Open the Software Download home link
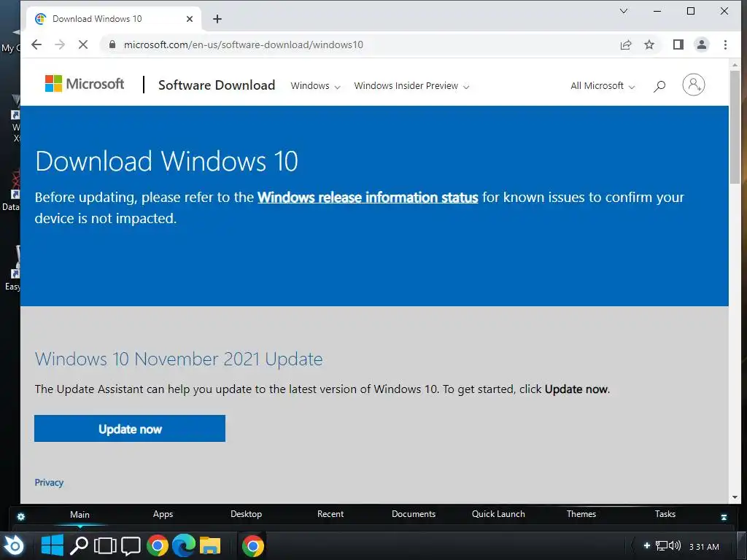 pyautogui.click(x=217, y=85)
